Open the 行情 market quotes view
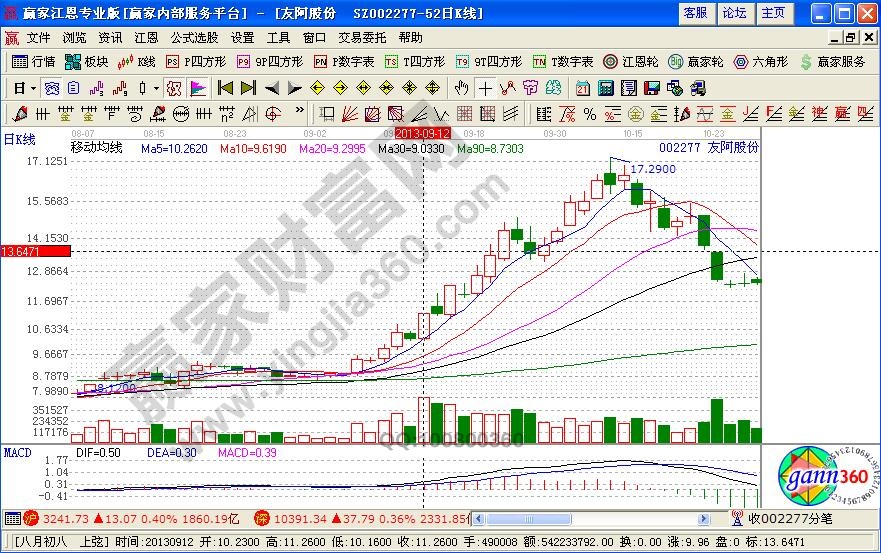Image resolution: width=881 pixels, height=553 pixels. coord(33,62)
